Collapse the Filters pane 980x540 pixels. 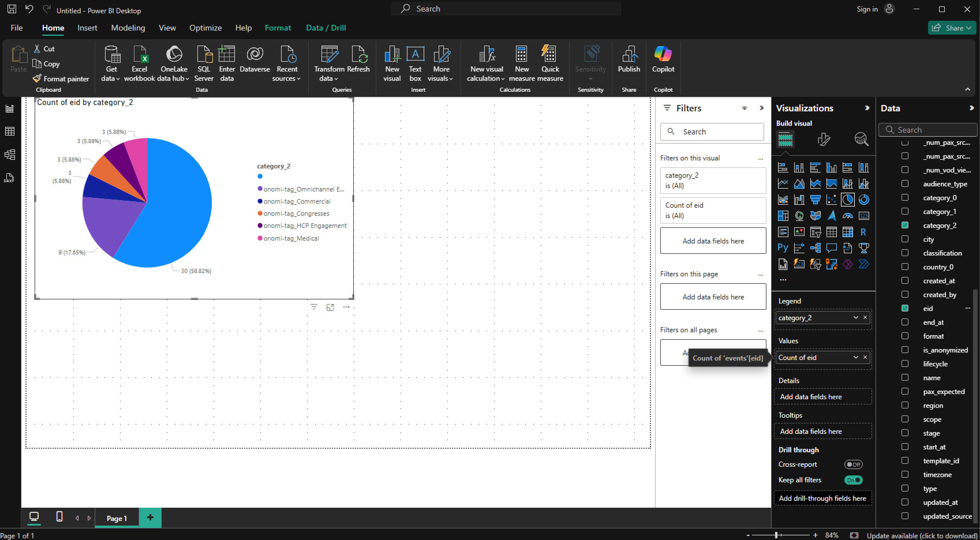(x=761, y=108)
